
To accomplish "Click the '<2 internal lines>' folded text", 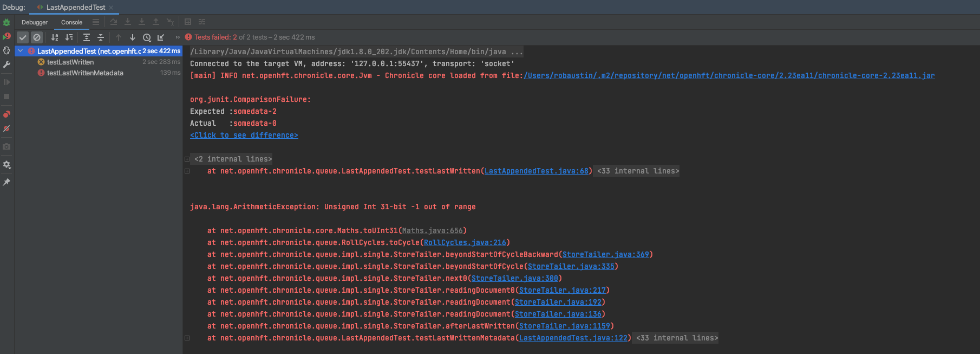I will tap(233, 159).
